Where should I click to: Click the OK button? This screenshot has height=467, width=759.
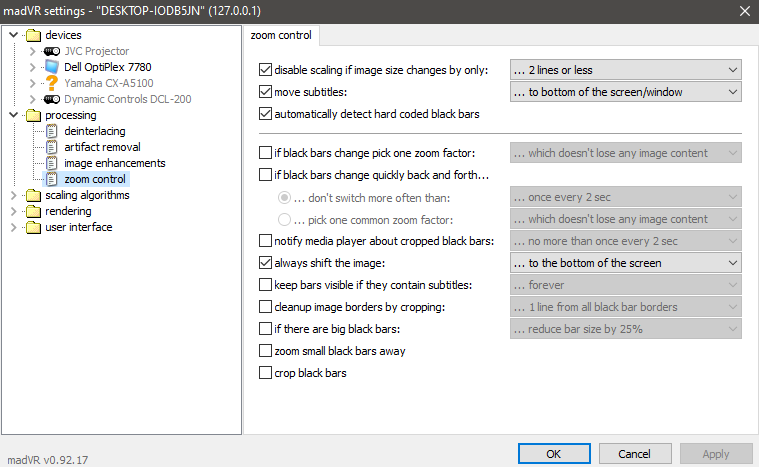[554, 454]
